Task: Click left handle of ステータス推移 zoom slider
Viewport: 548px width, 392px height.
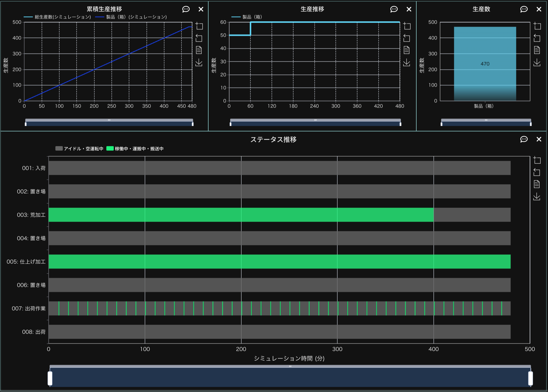Action: (50, 378)
